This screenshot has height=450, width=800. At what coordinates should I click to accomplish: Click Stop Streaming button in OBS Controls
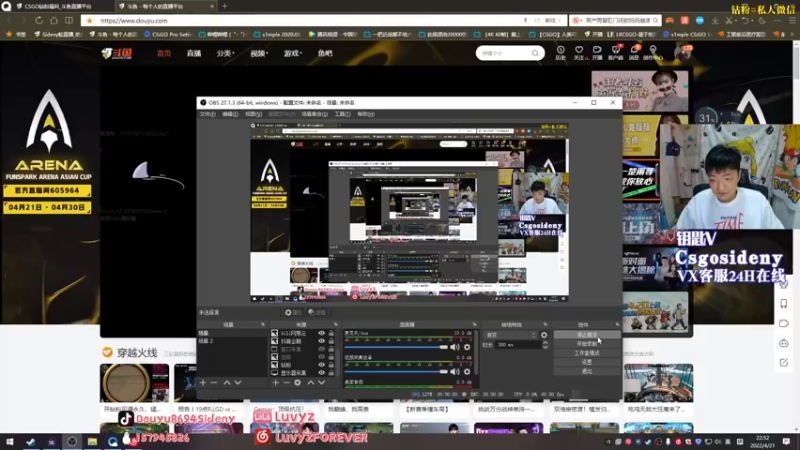[x=587, y=335]
